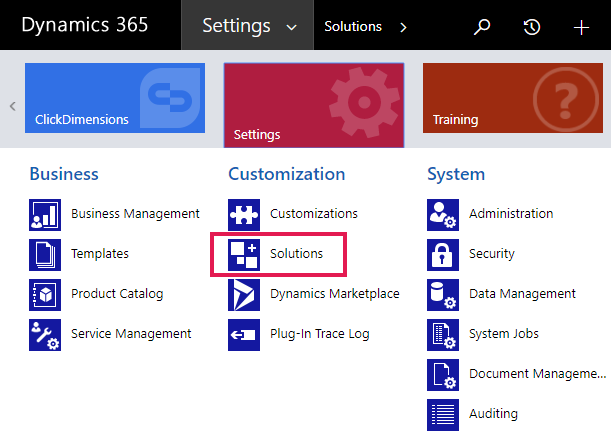Open the Service Management link
The image size is (611, 444).
pos(131,334)
